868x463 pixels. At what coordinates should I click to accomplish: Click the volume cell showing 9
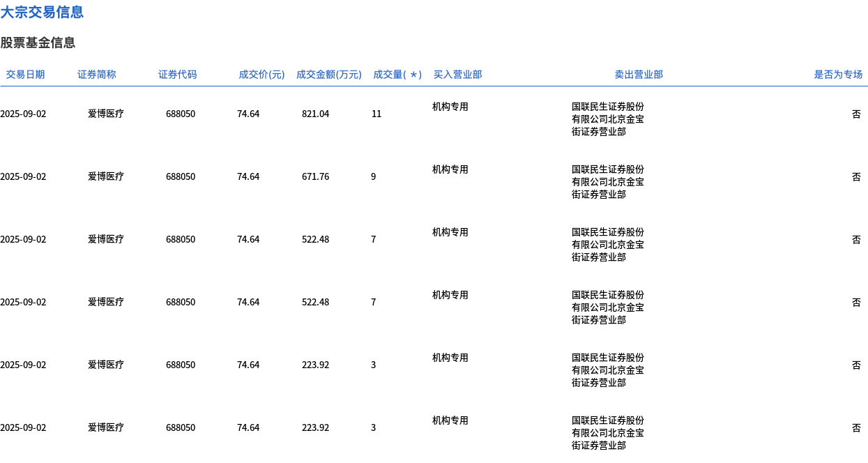(x=374, y=176)
